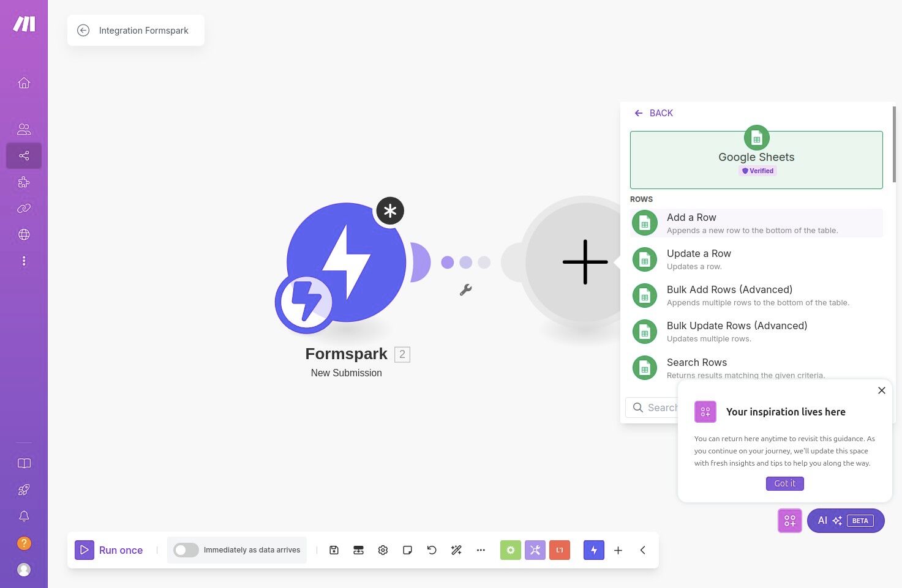
Task: Open the red Text parser icon
Action: tap(560, 550)
